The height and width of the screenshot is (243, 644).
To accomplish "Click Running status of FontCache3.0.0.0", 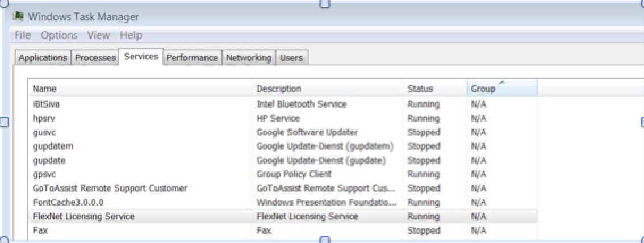I will [424, 202].
